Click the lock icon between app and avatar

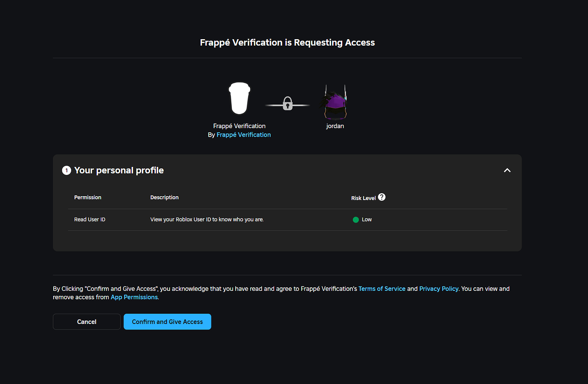coord(287,103)
